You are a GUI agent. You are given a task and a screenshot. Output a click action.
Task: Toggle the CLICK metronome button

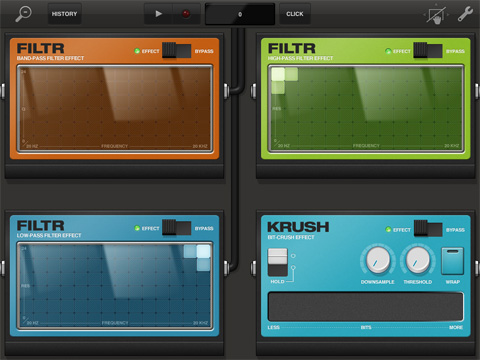pos(295,14)
